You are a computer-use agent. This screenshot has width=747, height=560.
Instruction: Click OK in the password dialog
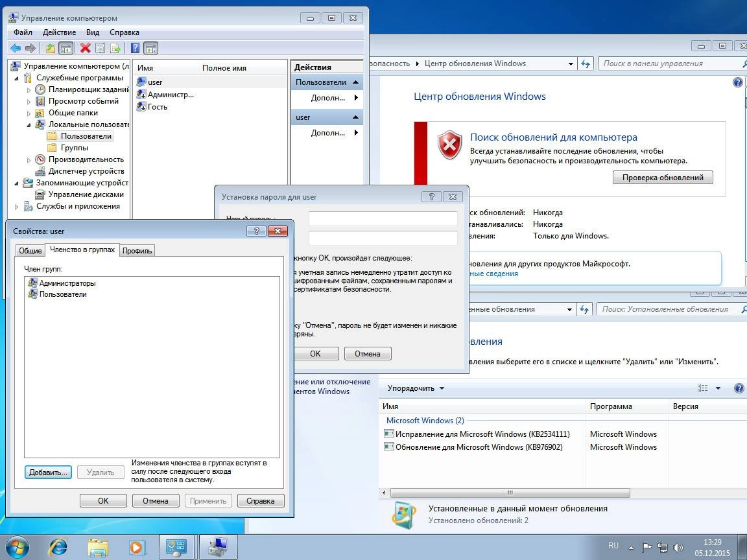tap(315, 354)
